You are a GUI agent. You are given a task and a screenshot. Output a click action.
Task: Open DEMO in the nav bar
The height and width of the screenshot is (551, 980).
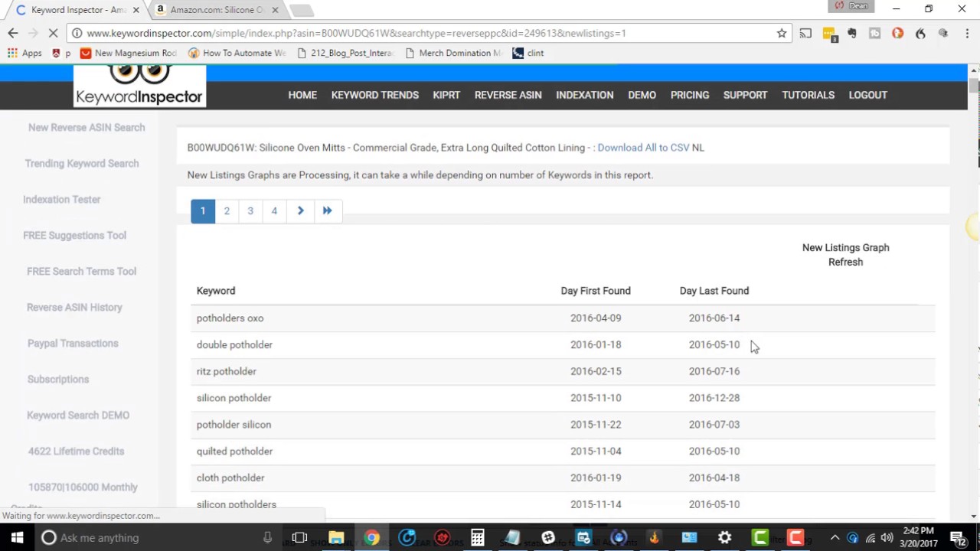click(642, 95)
